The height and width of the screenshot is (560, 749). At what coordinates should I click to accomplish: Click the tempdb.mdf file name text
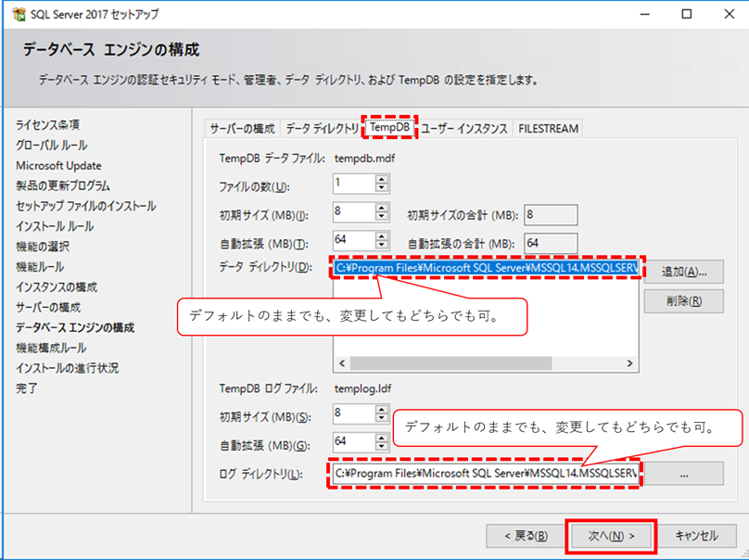pyautogui.click(x=364, y=159)
